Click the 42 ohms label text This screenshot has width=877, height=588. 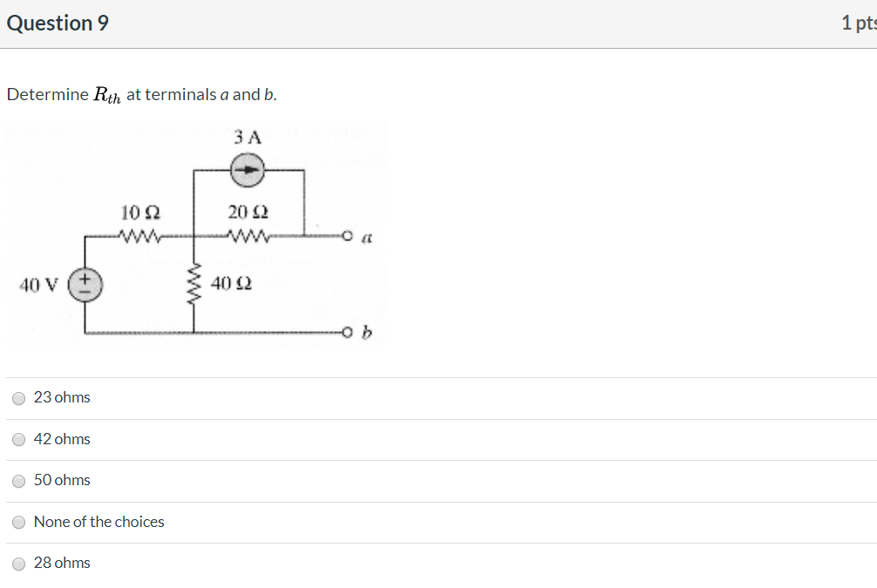(61, 439)
